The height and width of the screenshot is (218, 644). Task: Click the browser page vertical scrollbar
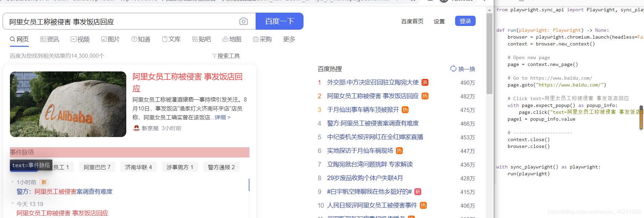pyautogui.click(x=489, y=53)
